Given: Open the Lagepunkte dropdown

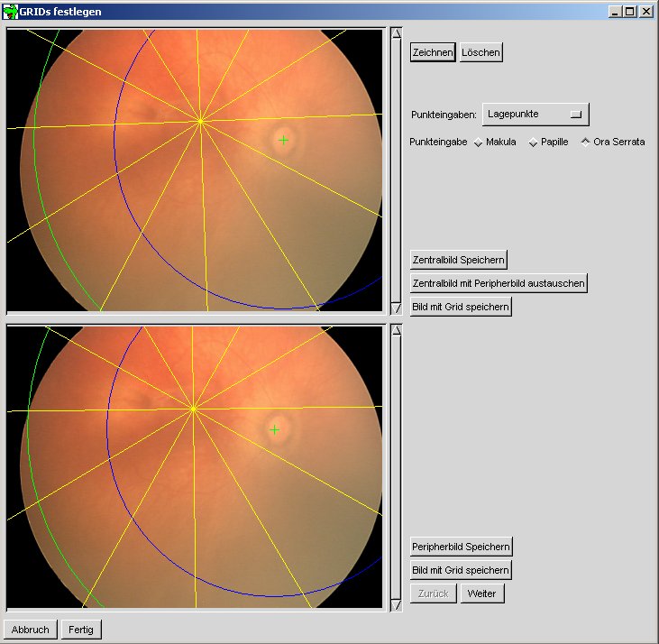Looking at the screenshot, I should coord(535,115).
